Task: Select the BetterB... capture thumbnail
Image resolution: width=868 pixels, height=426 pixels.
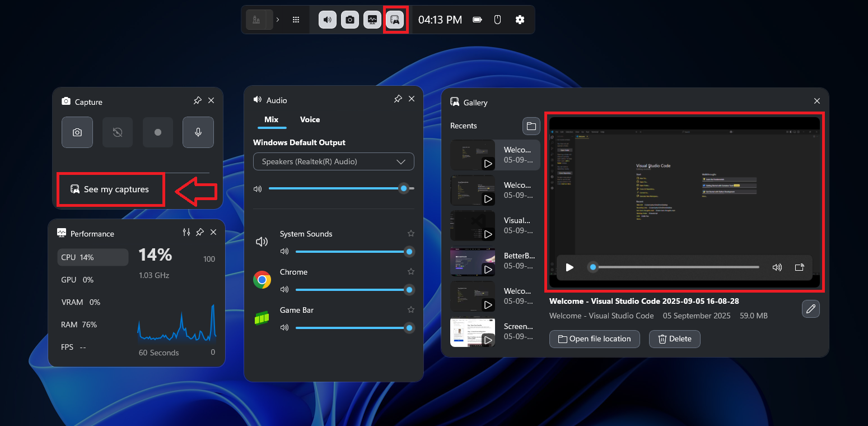Action: tap(473, 262)
